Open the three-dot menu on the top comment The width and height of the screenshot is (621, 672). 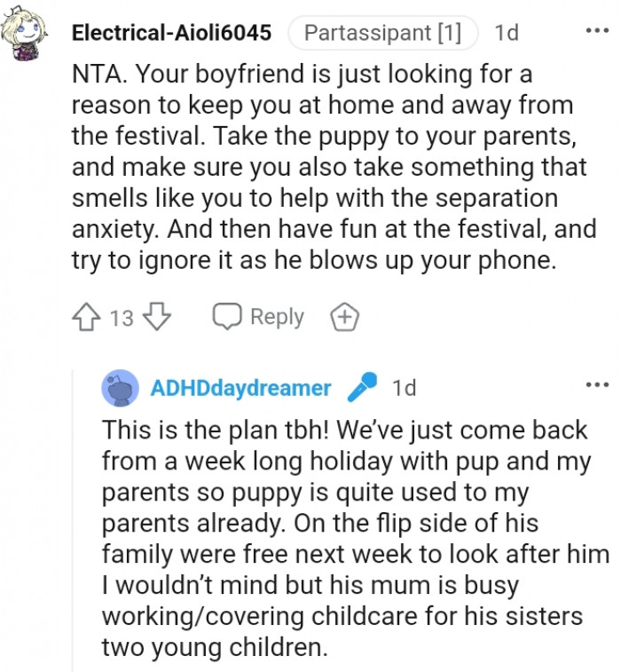(x=597, y=31)
